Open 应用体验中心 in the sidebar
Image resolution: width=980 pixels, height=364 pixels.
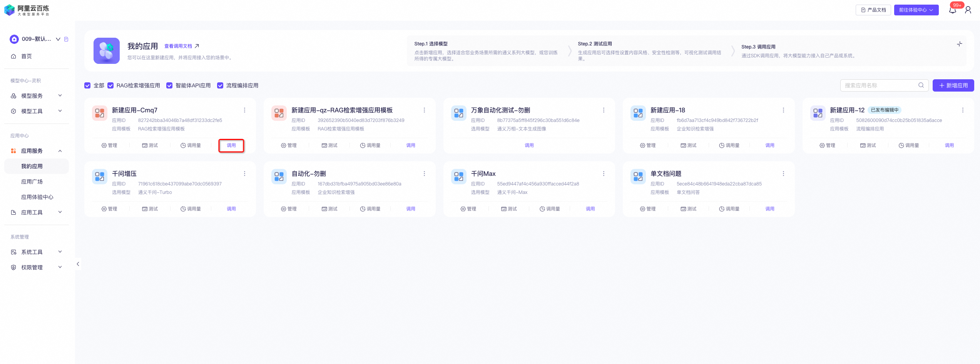(x=37, y=197)
